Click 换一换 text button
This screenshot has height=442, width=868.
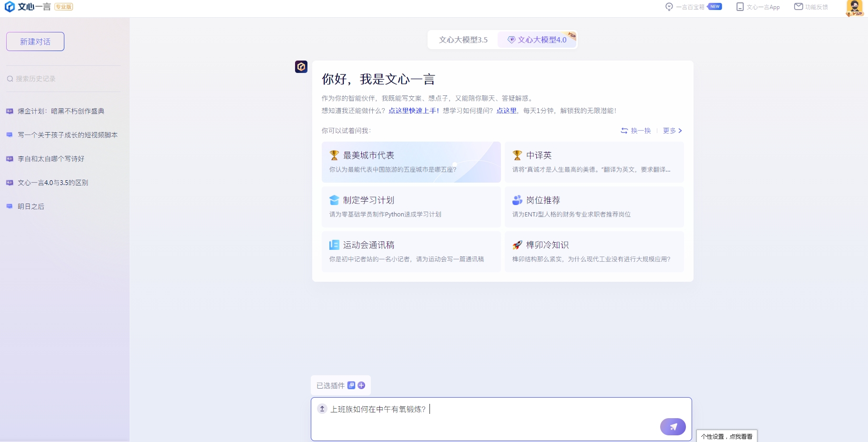coord(641,131)
